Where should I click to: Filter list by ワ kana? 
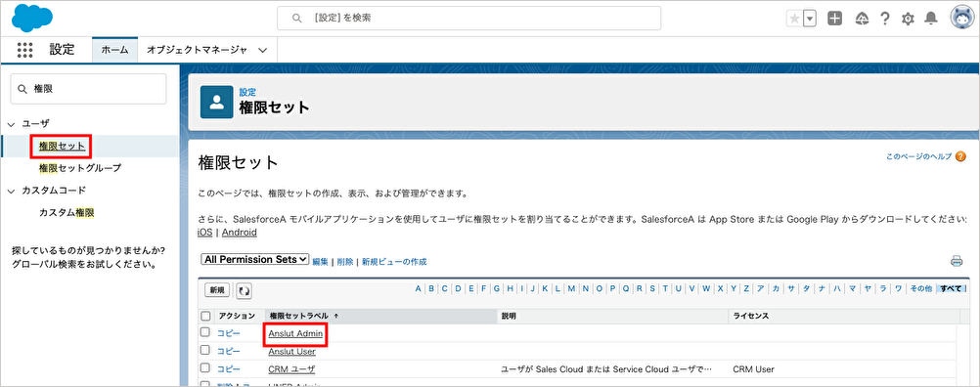898,288
